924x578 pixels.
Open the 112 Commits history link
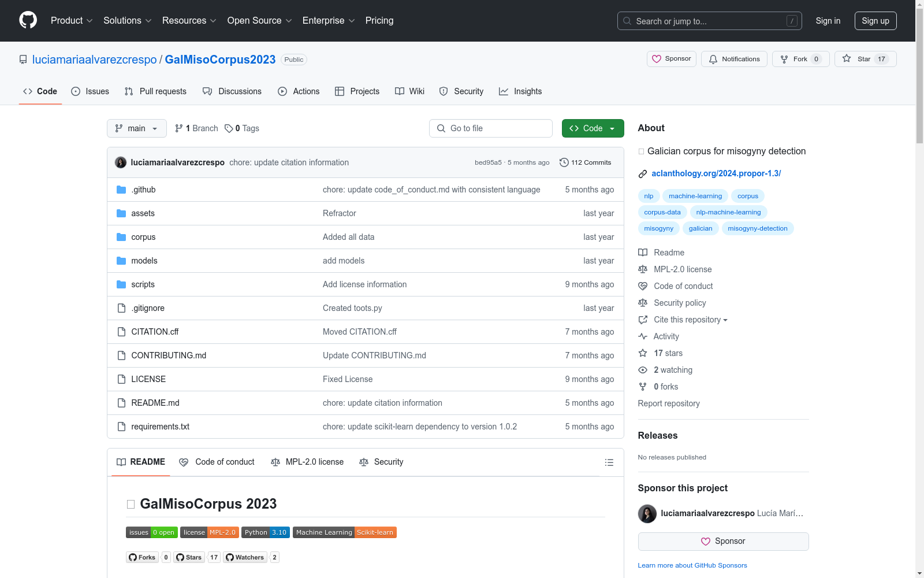[586, 162]
